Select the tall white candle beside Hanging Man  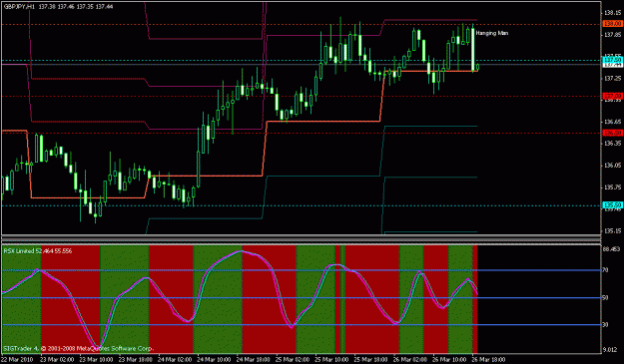[473, 49]
